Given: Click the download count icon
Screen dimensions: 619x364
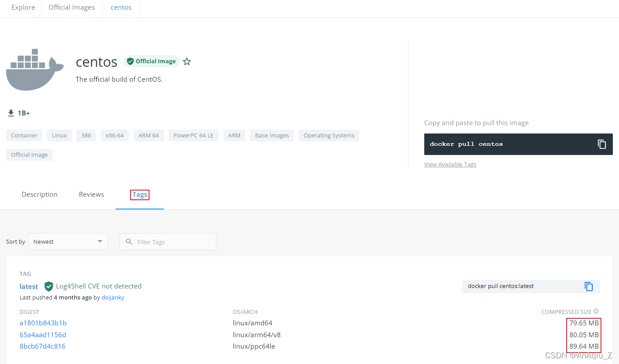Looking at the screenshot, I should click(x=11, y=113).
